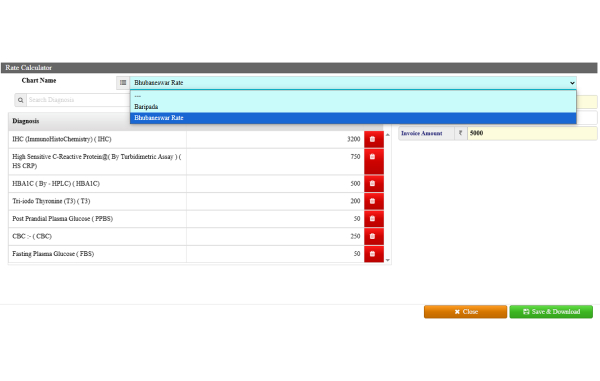Delete the High Sensitive C-Reactive Protein row
This screenshot has width=600, height=381.
click(373, 161)
